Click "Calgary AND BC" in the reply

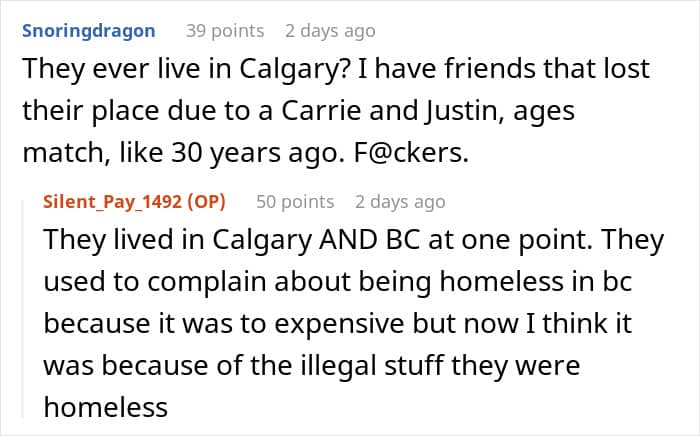[x=316, y=240]
